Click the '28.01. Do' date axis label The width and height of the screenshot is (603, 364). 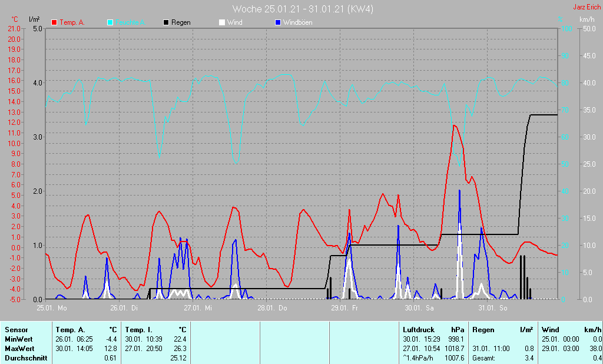tap(272, 308)
